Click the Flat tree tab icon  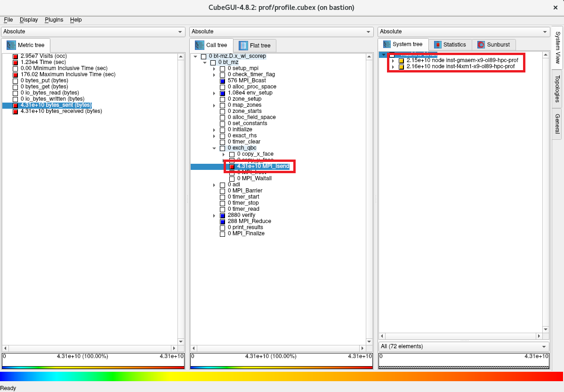tap(243, 45)
